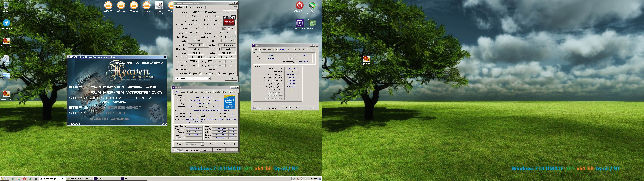Open SPD tab in the CPU-Z memory window
This screenshot has height=181, width=644.
289,49
